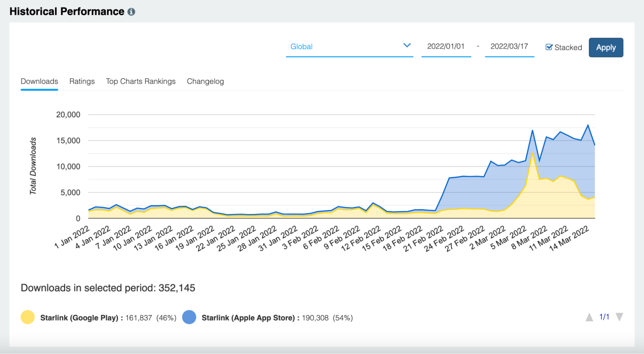Click the chevron arrow on region selector
This screenshot has width=644, height=354.
click(407, 45)
